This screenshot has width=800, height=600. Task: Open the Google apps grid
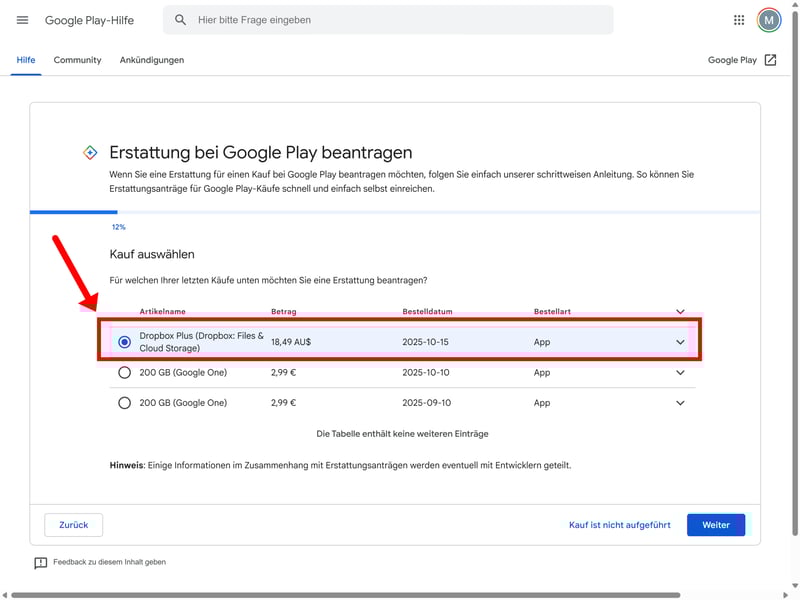pos(739,20)
